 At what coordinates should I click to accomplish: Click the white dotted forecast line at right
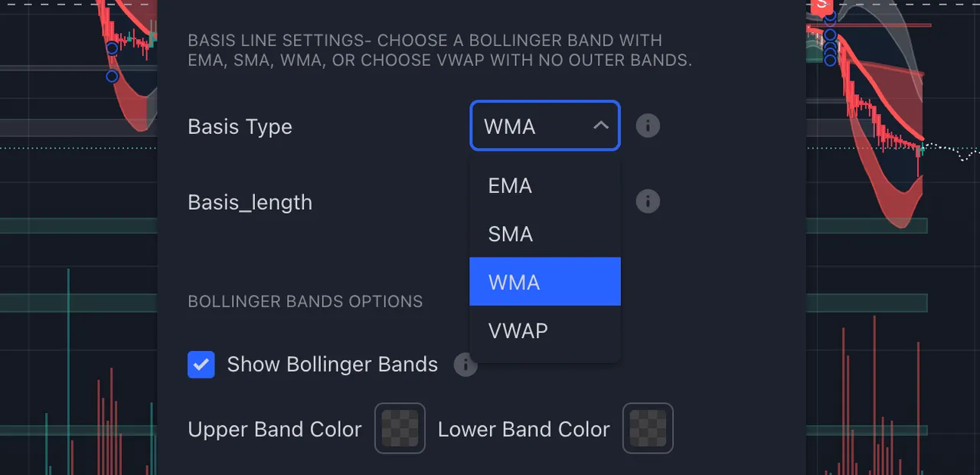(952, 152)
